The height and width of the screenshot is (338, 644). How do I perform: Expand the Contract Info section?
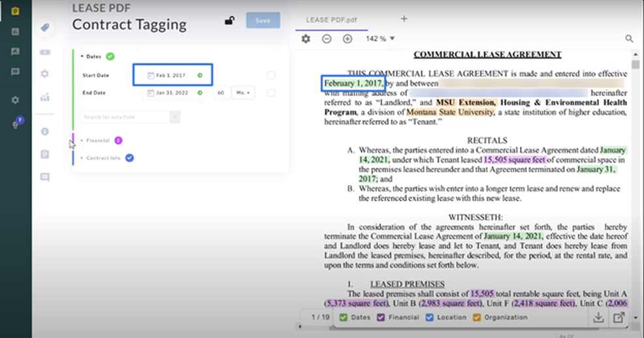pyautogui.click(x=103, y=158)
